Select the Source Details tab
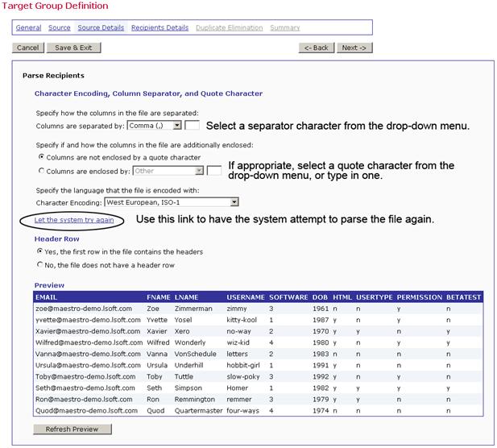The height and width of the screenshot is (448, 497). 101,27
